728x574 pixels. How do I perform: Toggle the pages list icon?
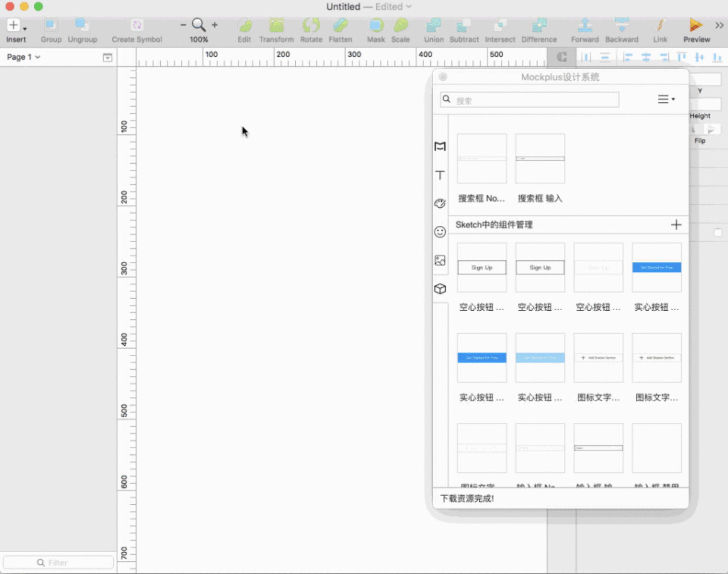(x=108, y=58)
